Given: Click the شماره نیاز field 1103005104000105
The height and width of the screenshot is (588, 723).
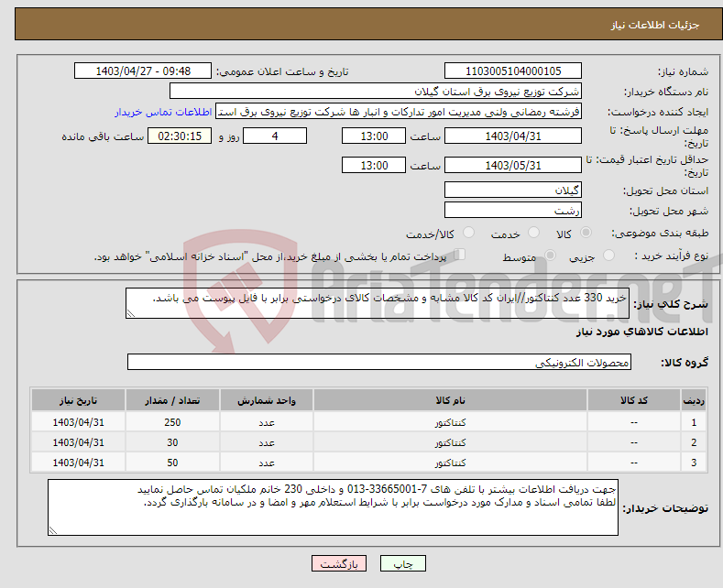Looking at the screenshot, I should (513, 71).
